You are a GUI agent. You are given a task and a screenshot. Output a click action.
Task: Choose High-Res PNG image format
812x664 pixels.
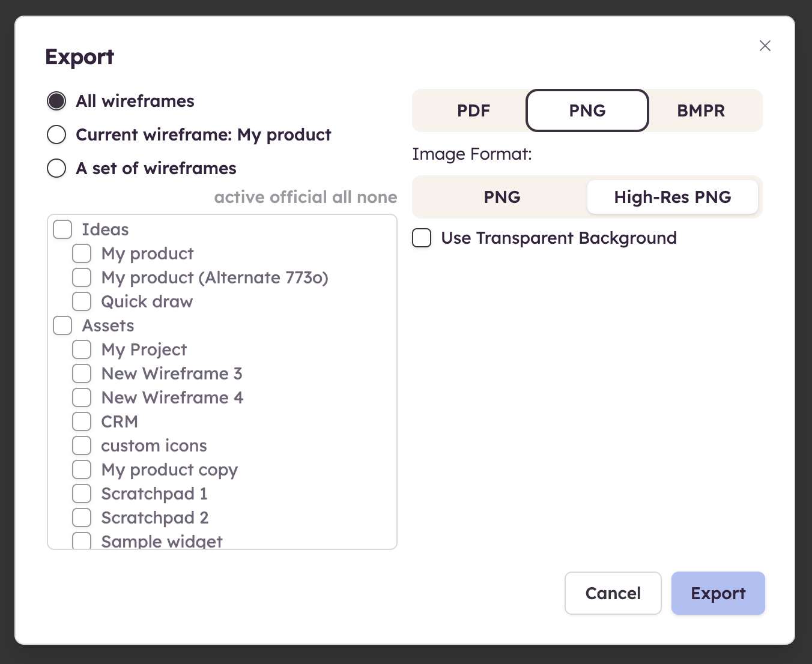(x=672, y=197)
